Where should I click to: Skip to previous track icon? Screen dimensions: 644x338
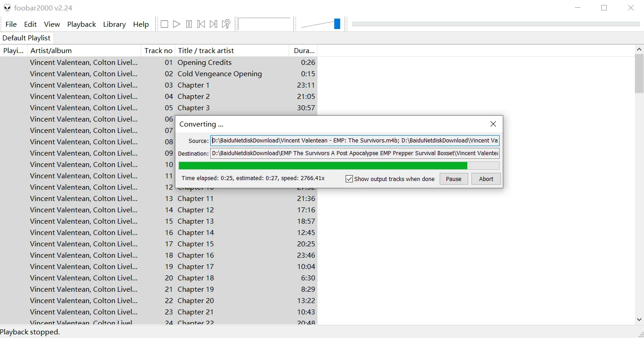[201, 24]
